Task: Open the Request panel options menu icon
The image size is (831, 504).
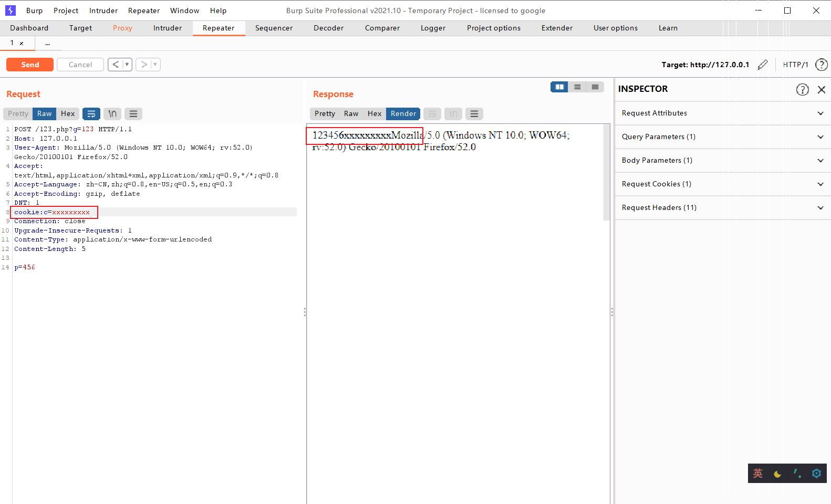Action: (x=133, y=113)
